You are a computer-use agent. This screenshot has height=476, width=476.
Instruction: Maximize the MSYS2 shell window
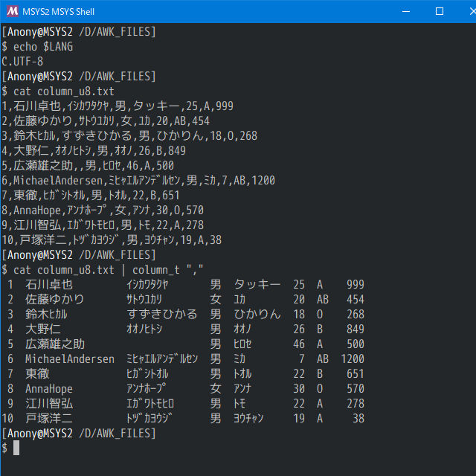[440, 11]
